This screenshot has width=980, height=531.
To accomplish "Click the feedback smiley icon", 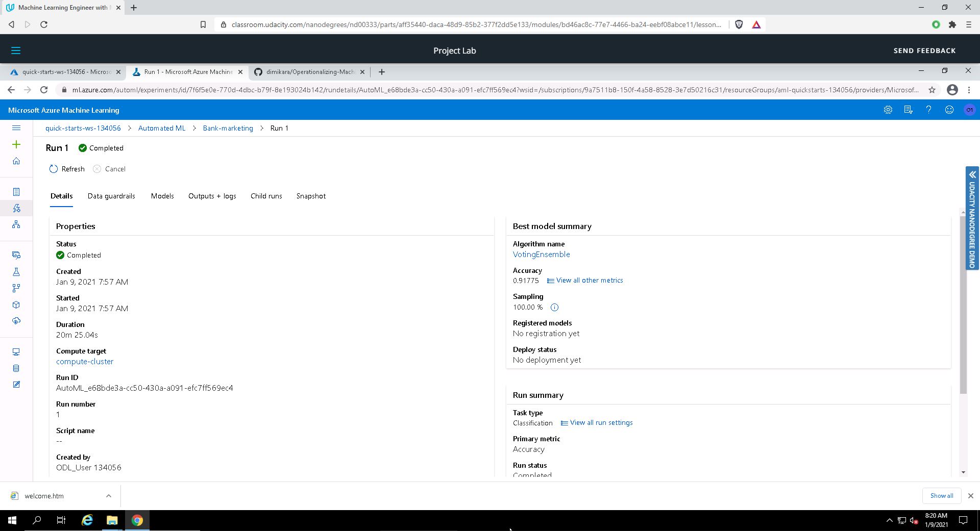I will (949, 110).
